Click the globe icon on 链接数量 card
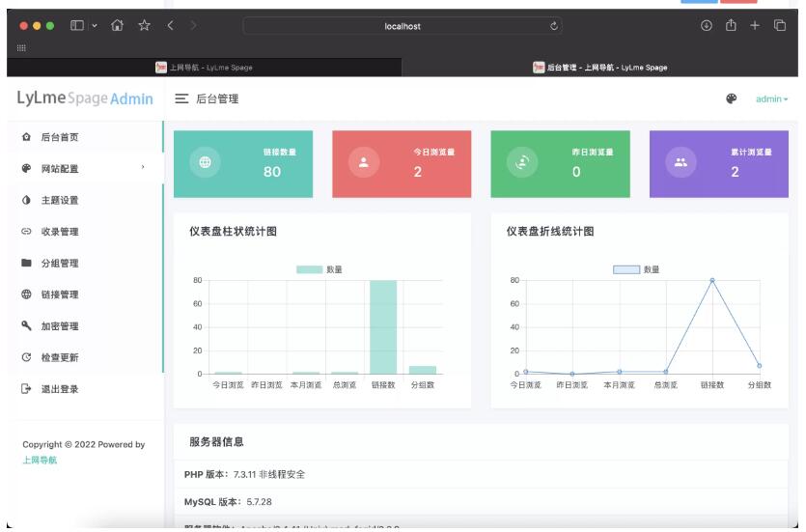 point(205,162)
